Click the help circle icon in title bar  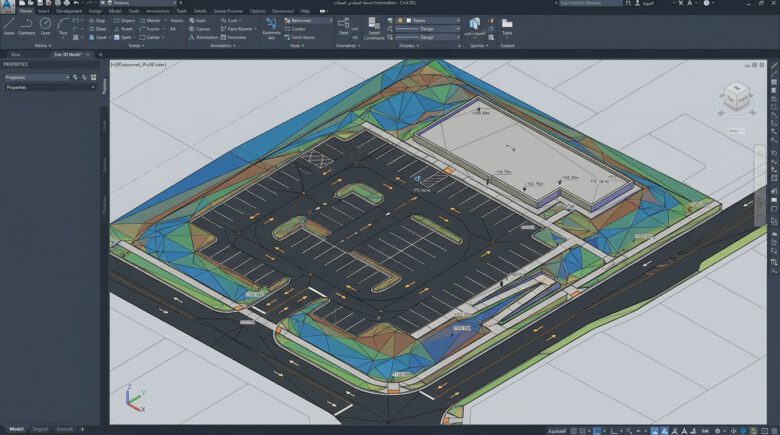point(706,3)
